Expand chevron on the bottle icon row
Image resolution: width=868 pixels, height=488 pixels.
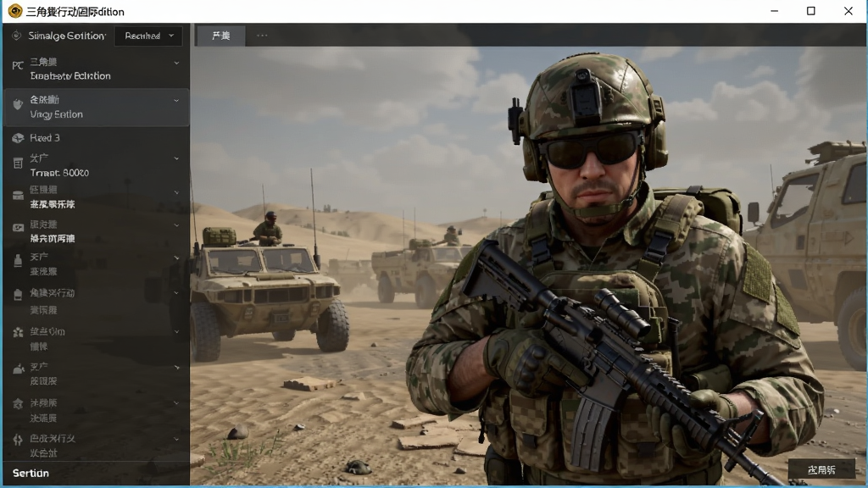coord(176,258)
